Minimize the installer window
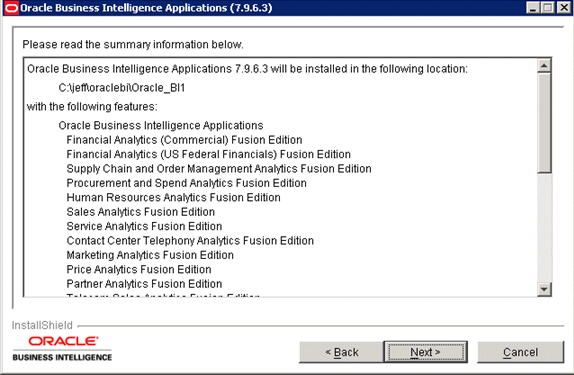574x375 pixels. tap(533, 8)
